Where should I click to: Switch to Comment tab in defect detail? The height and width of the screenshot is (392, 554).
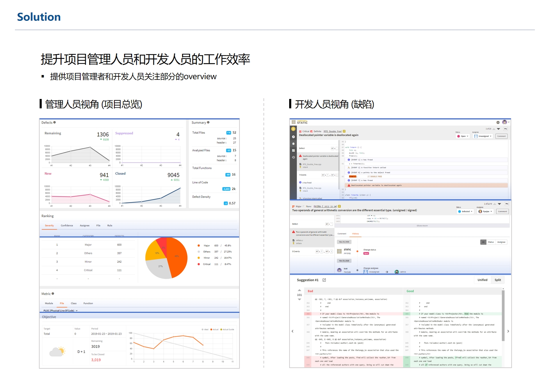click(342, 233)
